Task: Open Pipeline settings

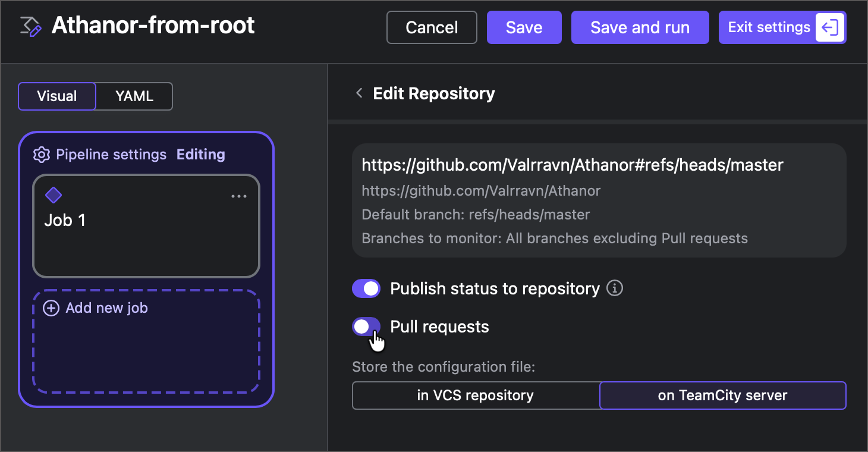Action: click(x=111, y=155)
